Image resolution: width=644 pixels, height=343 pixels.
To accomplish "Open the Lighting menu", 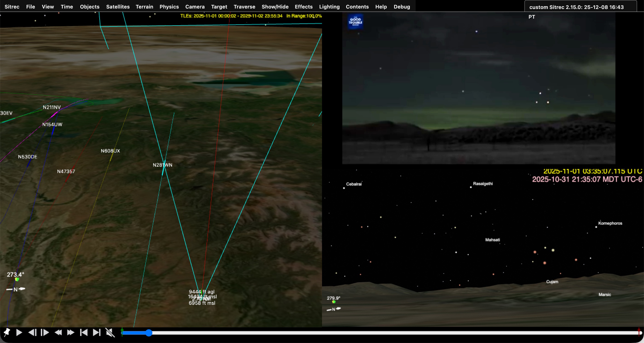I will pos(329,7).
